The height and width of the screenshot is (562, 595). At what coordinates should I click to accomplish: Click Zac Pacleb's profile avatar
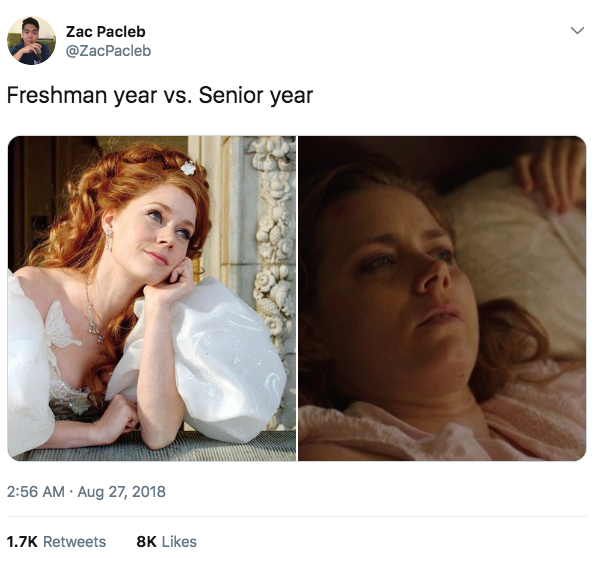pos(31,41)
